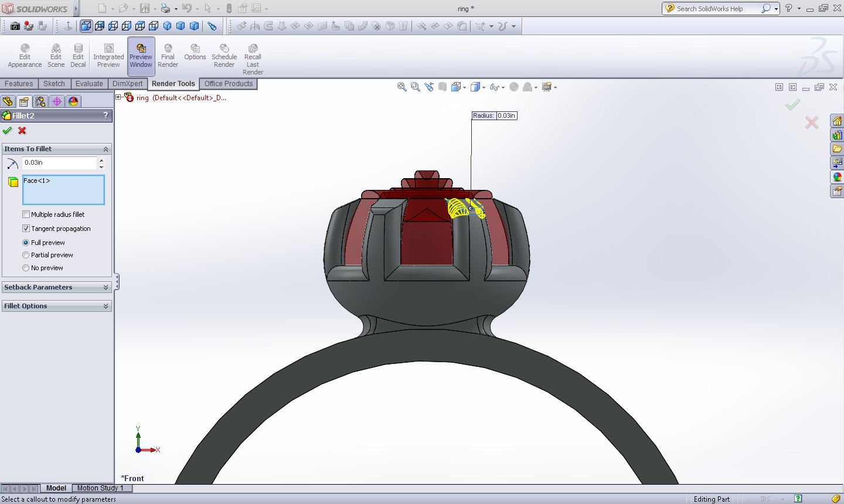The width and height of the screenshot is (844, 504).
Task: Click confirmation corner green checkmark
Action: [792, 105]
